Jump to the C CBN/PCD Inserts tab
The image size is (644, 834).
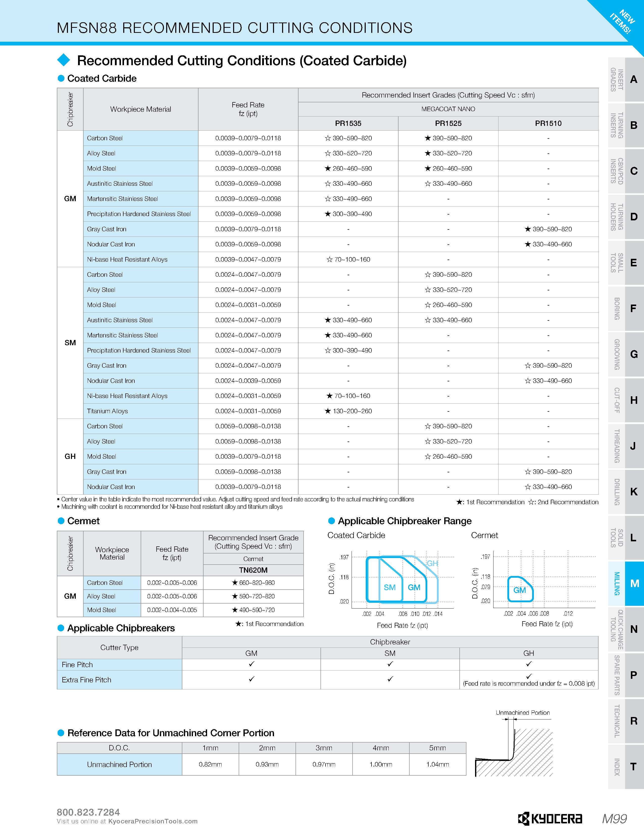[626, 171]
